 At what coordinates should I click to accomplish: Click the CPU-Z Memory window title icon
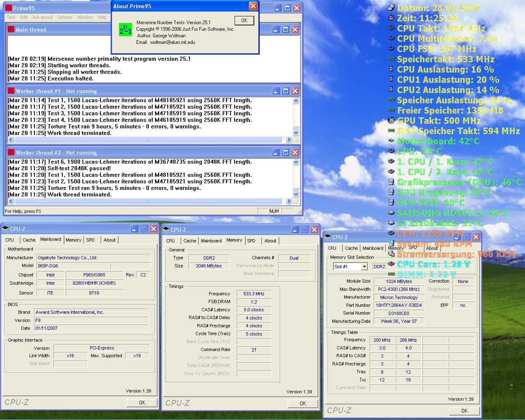coord(166,230)
